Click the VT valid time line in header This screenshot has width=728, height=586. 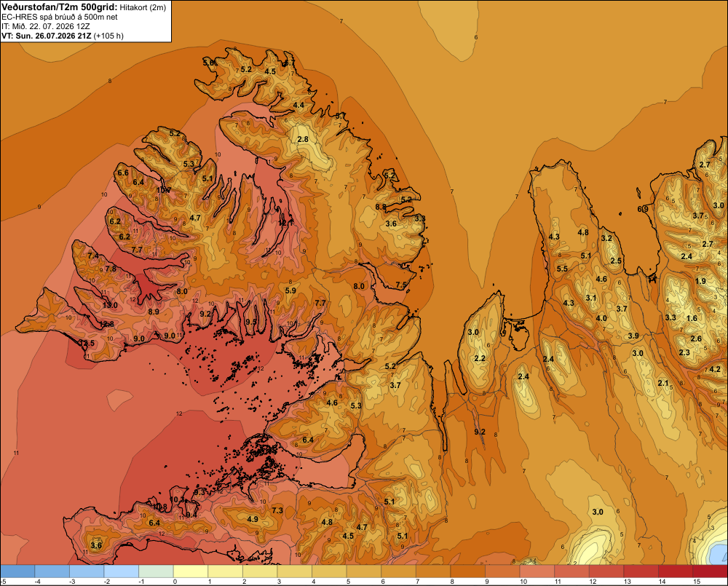[62, 36]
